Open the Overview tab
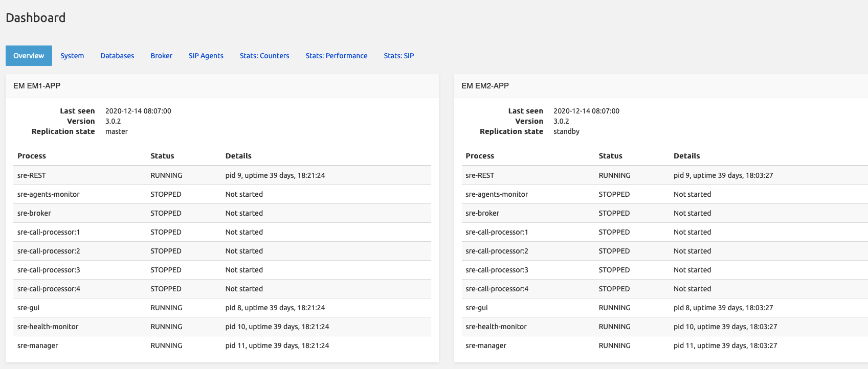The width and height of the screenshot is (868, 369). pos(29,56)
